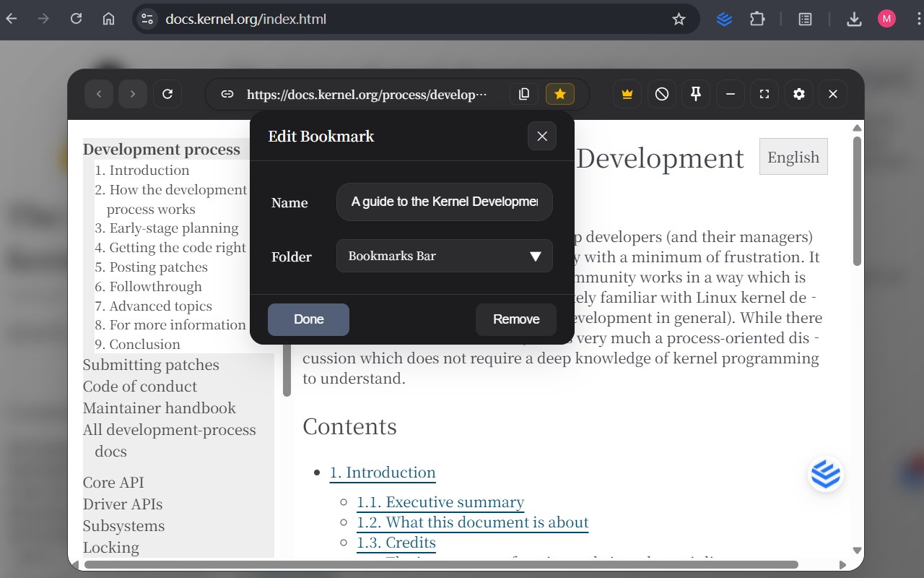Show Chrome downloads
The image size is (924, 578).
[x=854, y=19]
